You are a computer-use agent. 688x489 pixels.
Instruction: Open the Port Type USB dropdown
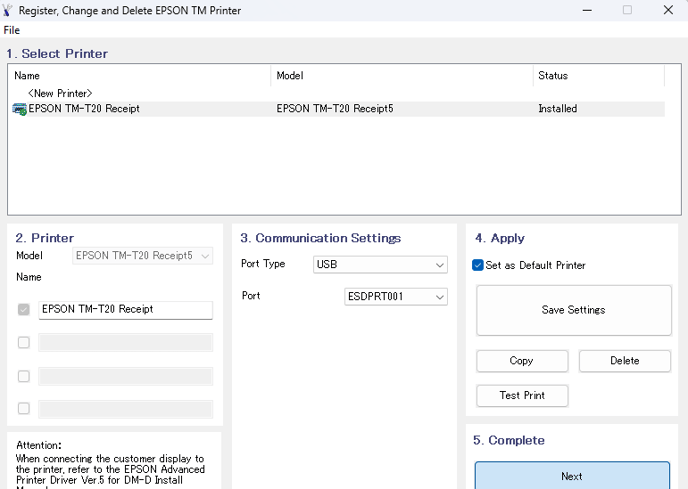click(380, 265)
